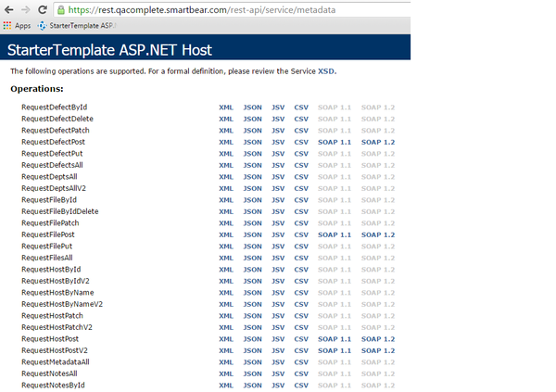The width and height of the screenshot is (556, 392).
Task: Open JSON link for RequestHostPatchV2
Action: click(252, 328)
